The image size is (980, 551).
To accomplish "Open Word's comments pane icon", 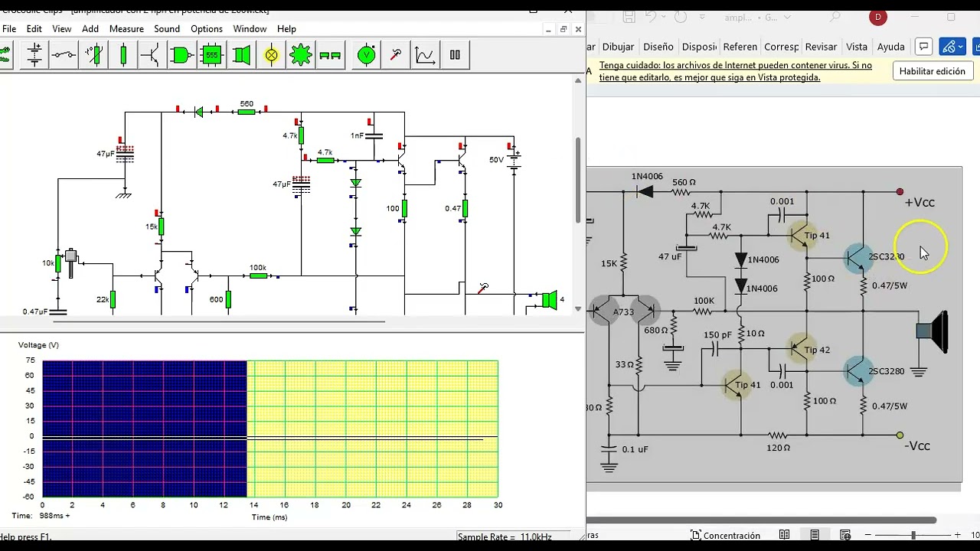I will (923, 47).
